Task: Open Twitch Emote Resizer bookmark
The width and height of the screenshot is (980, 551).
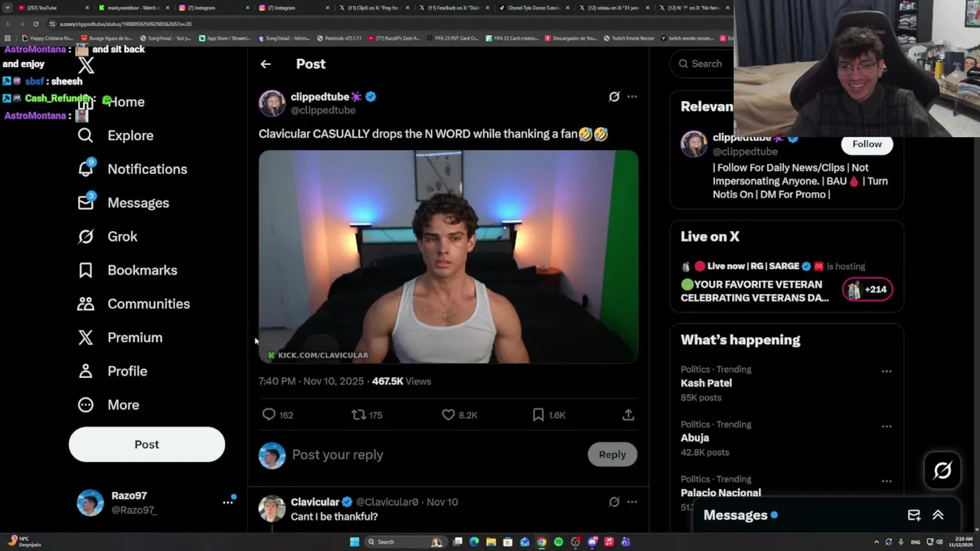Action: (x=628, y=38)
